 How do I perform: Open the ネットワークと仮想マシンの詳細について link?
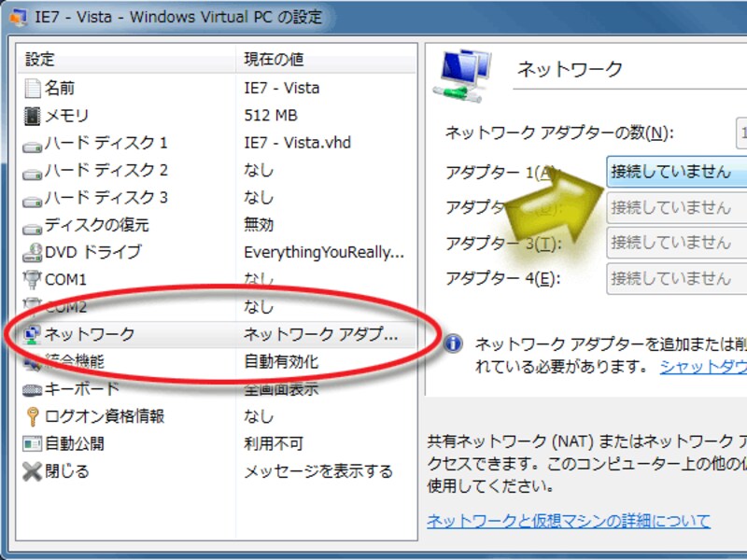567,521
